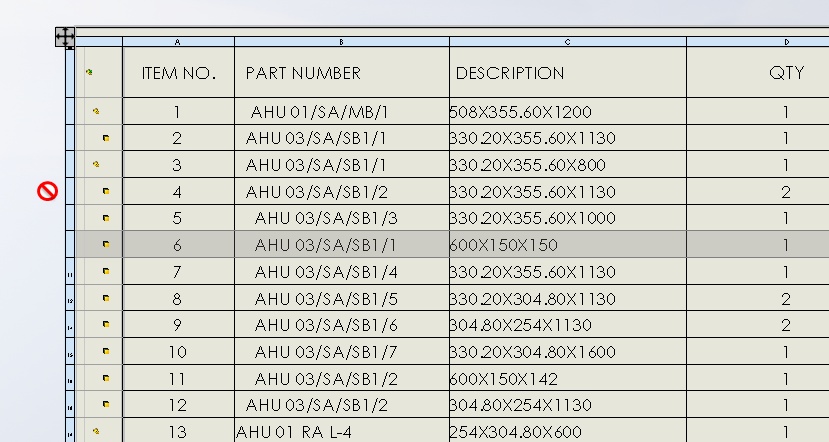Click the assembly icon in row 3
This screenshot has height=442, width=829.
click(x=96, y=164)
